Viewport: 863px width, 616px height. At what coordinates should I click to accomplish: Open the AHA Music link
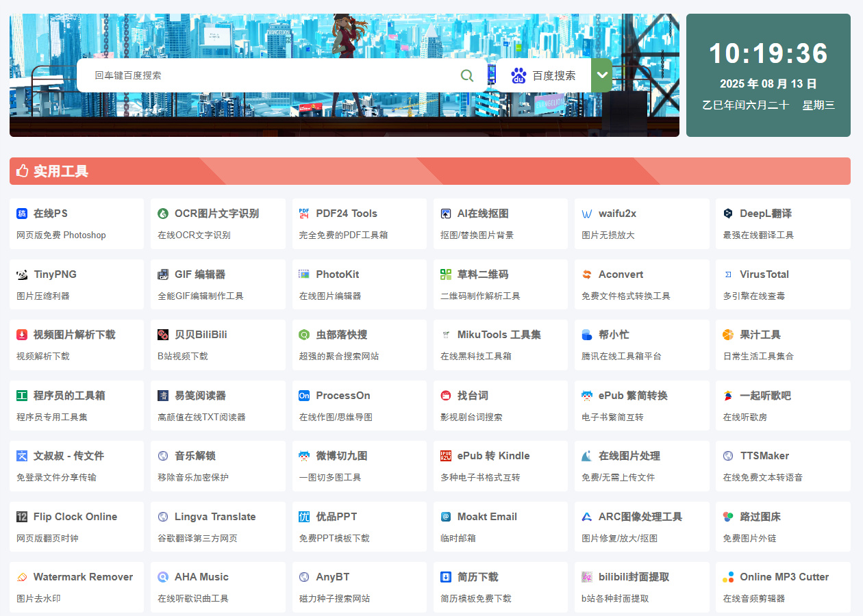click(x=201, y=577)
